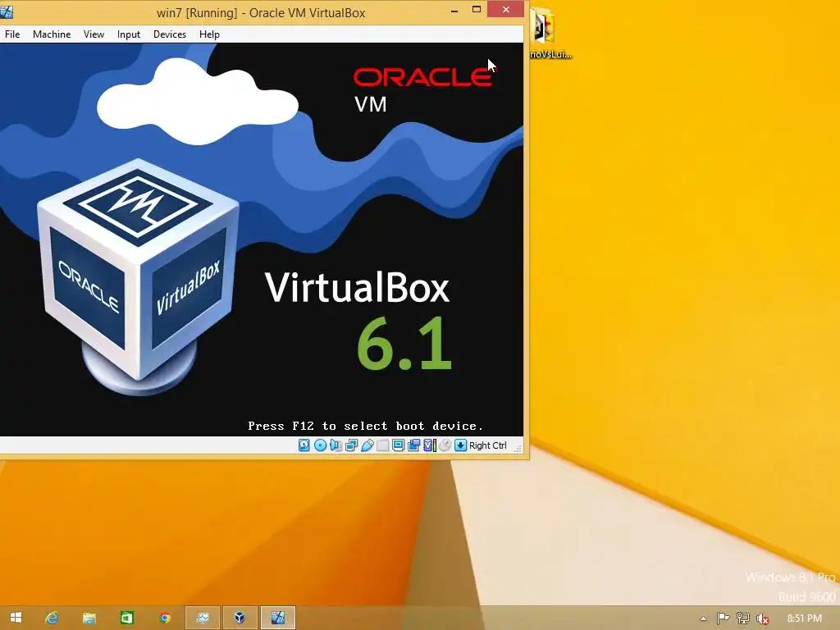The image size is (840, 630).
Task: Open the network tray icon
Action: pyautogui.click(x=742, y=619)
